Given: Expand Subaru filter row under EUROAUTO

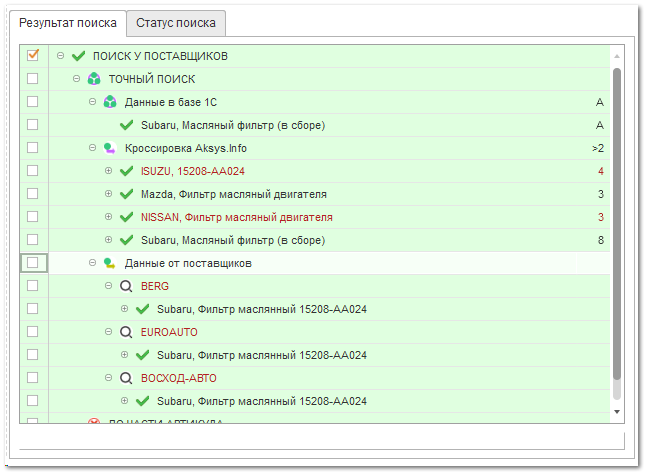Looking at the screenshot, I should [125, 355].
